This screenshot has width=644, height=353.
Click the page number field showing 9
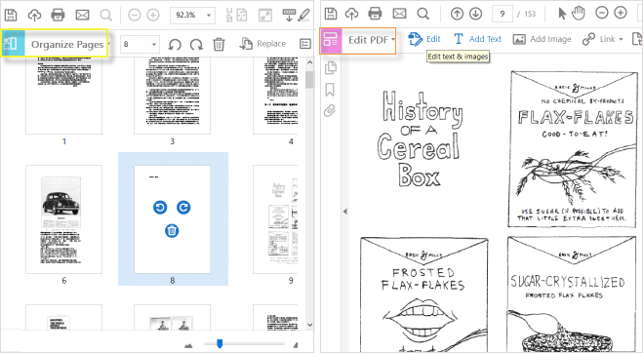pos(503,14)
